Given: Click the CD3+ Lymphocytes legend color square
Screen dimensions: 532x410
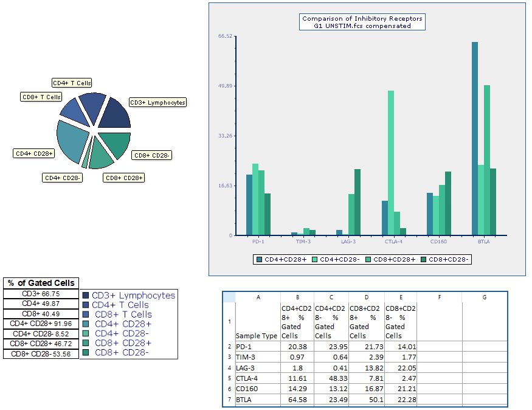Looking at the screenshot, I should tap(86, 296).
